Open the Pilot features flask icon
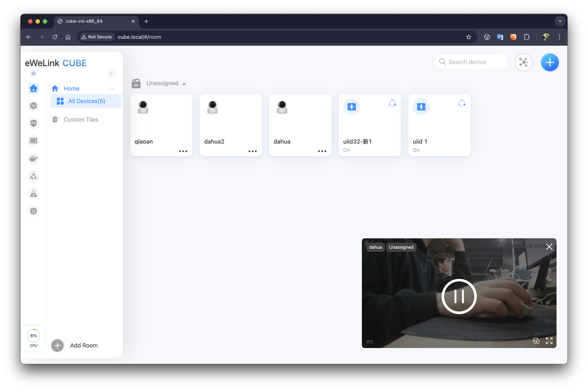This screenshot has width=588, height=391. click(x=33, y=193)
